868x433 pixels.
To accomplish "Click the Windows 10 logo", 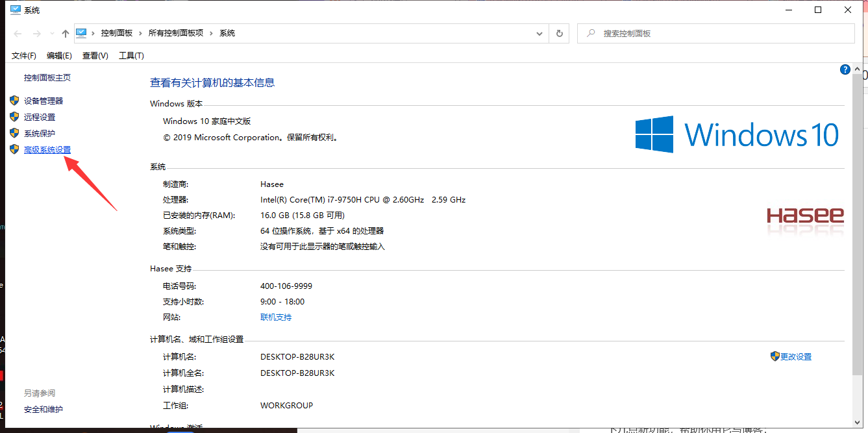I will coord(737,134).
